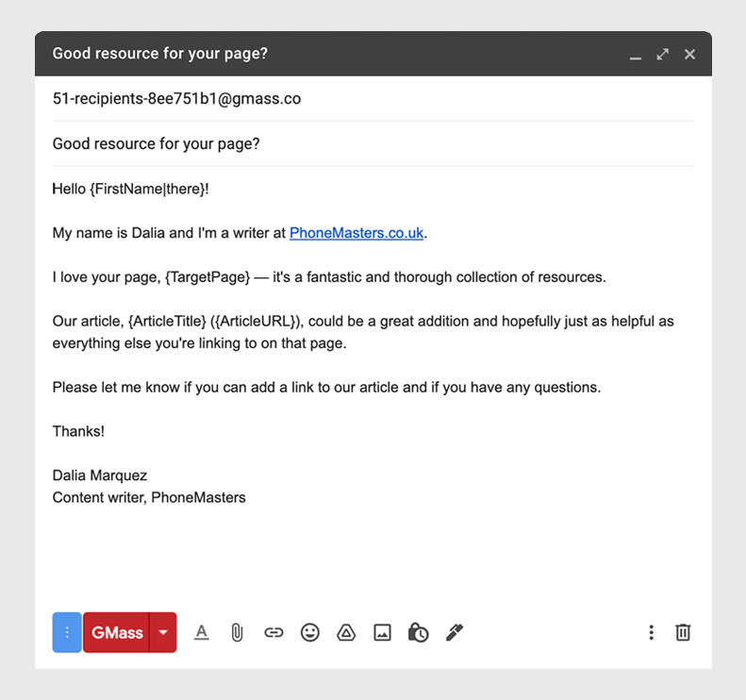The image size is (746, 700).
Task: Click subject line Good resource field
Action: pyautogui.click(x=373, y=143)
